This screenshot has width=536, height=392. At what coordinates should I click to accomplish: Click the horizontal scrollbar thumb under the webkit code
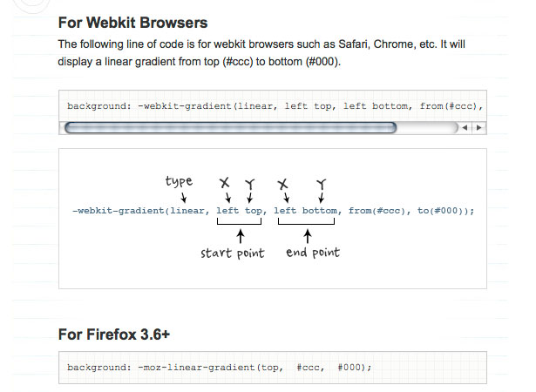[x=230, y=128]
